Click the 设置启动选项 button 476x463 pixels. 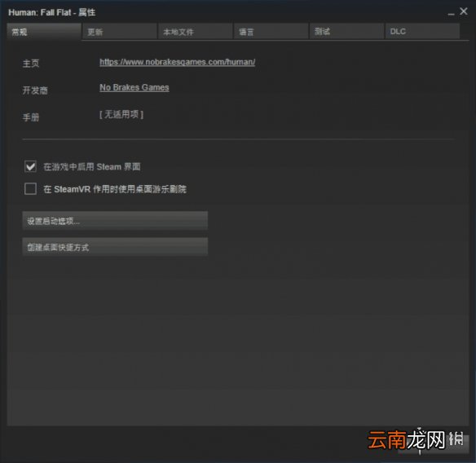point(115,221)
